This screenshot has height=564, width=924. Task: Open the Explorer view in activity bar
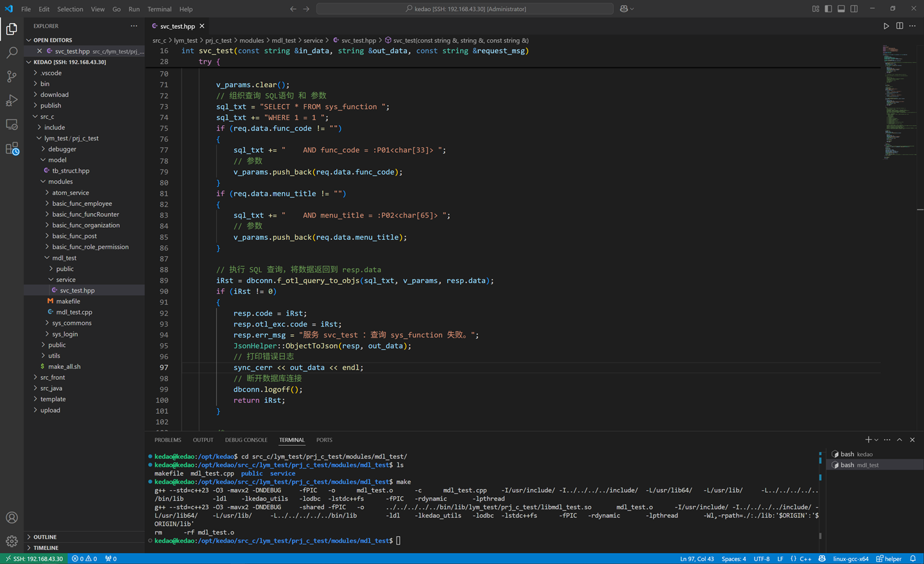(x=12, y=29)
